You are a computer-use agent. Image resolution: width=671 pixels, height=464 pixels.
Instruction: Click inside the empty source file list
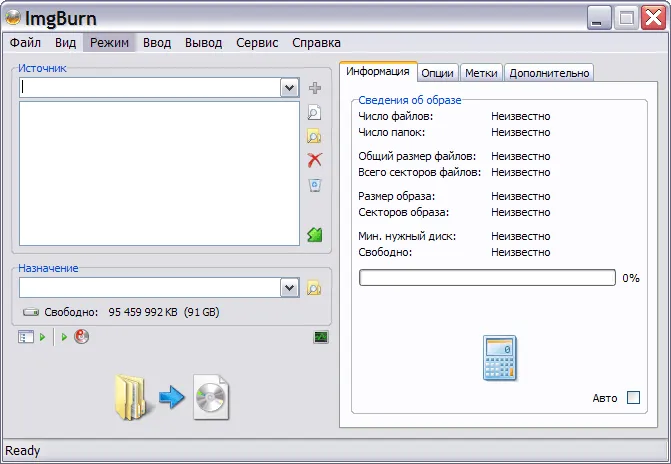pos(159,173)
